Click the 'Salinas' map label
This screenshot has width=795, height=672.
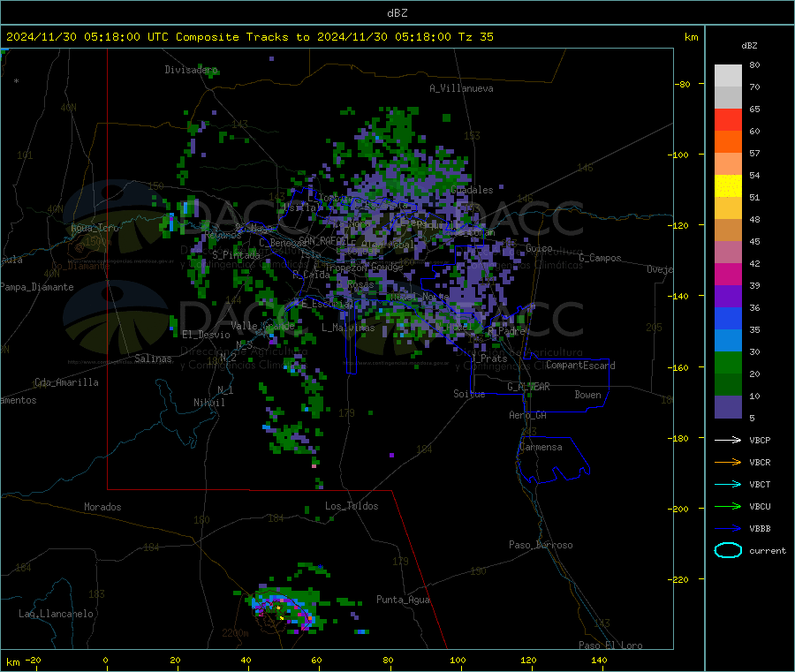[x=153, y=359]
